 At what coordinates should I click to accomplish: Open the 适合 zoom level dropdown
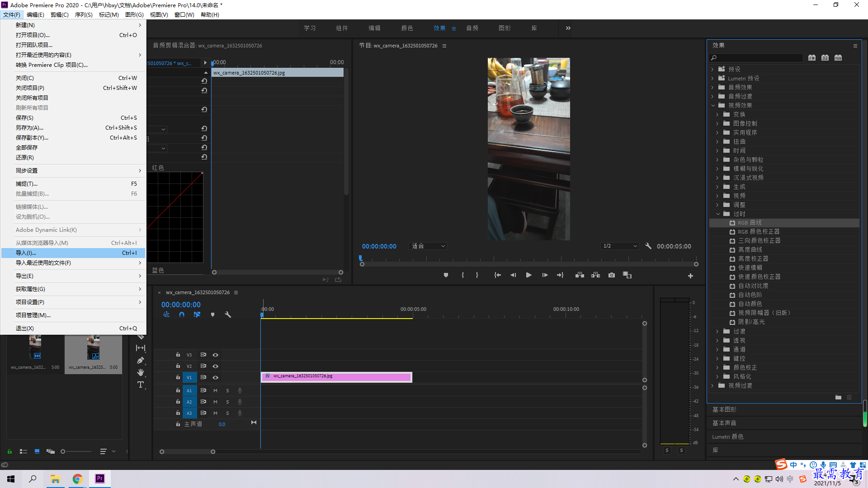point(428,246)
